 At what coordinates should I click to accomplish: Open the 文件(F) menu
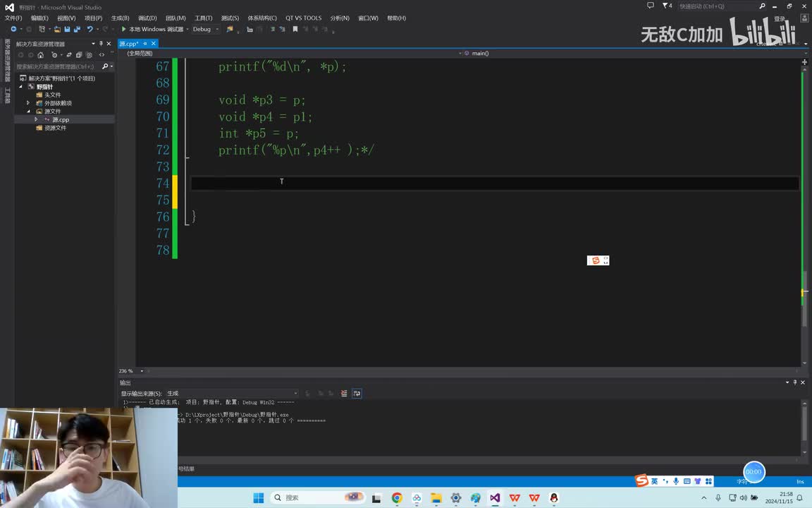point(13,18)
